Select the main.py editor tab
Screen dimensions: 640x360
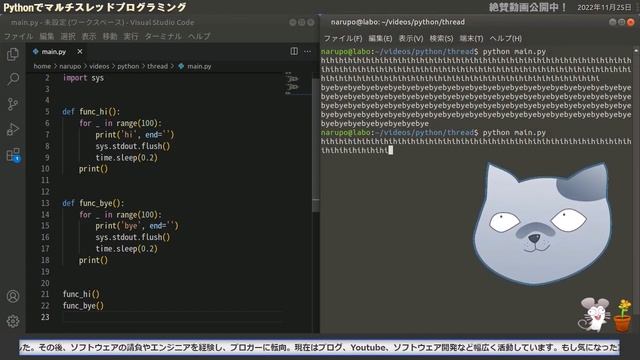pos(57,51)
